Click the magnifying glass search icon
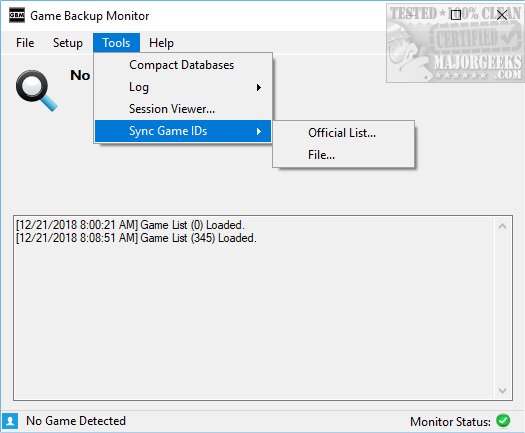The width and height of the screenshot is (525, 433). (36, 90)
